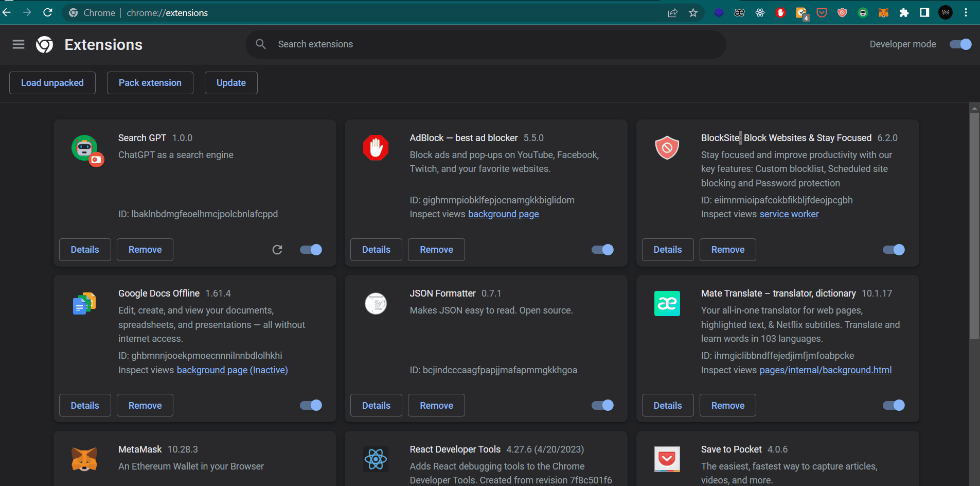Image resolution: width=980 pixels, height=486 pixels.
Task: Click the forward navigation arrow
Action: point(27,12)
